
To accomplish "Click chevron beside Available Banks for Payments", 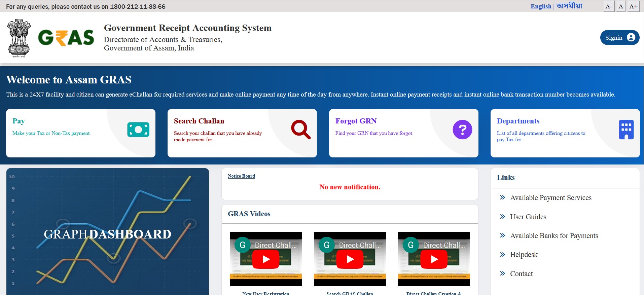I will coord(502,235).
